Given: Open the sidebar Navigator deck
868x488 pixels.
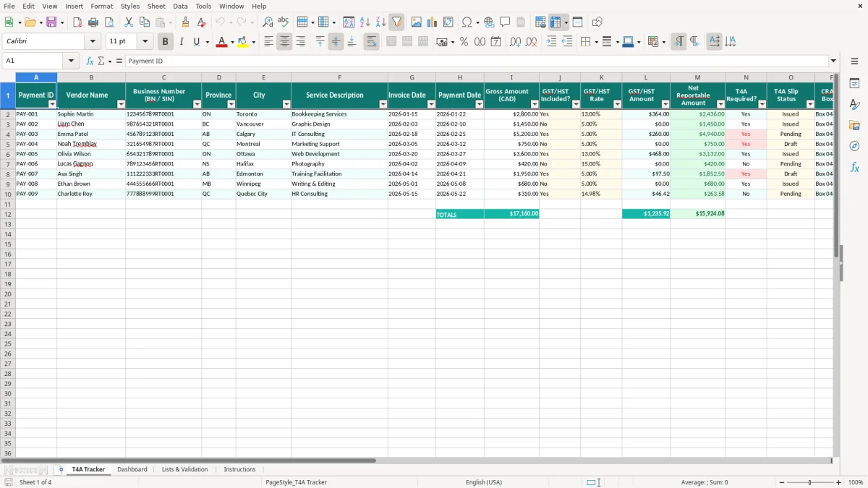Looking at the screenshot, I should (854, 146).
